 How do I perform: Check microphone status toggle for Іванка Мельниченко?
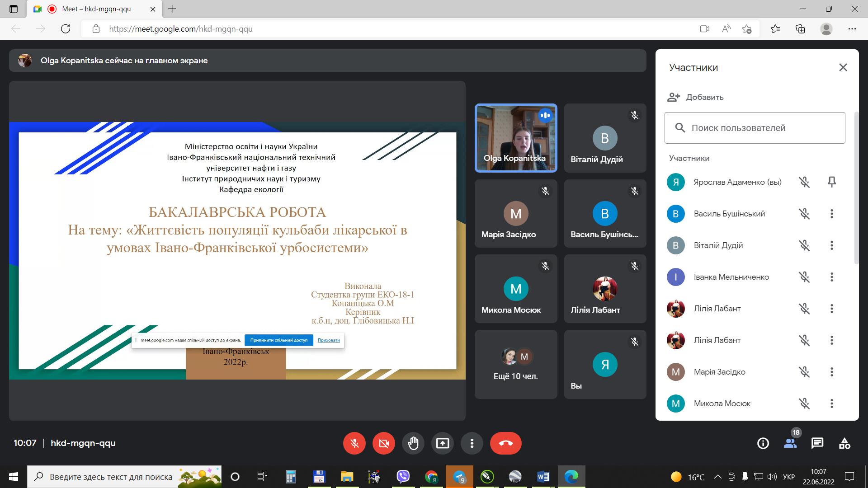tap(805, 277)
